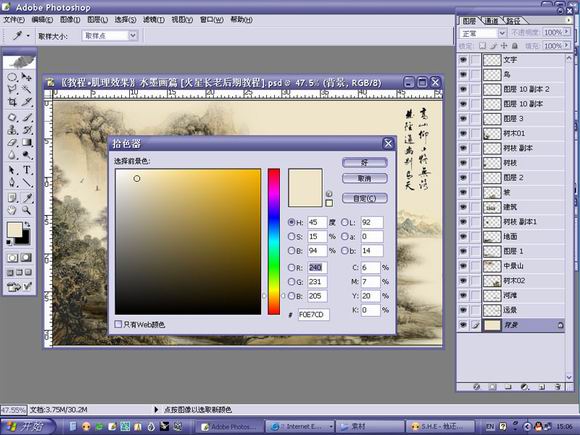580x435 pixels.
Task: Select the Path Selection tool
Action: tap(12, 170)
